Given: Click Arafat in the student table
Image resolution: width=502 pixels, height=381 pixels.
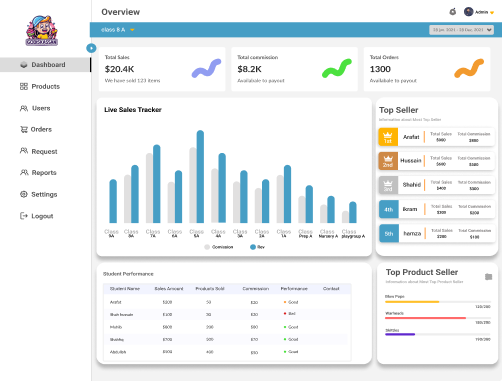Looking at the screenshot, I should [116, 302].
